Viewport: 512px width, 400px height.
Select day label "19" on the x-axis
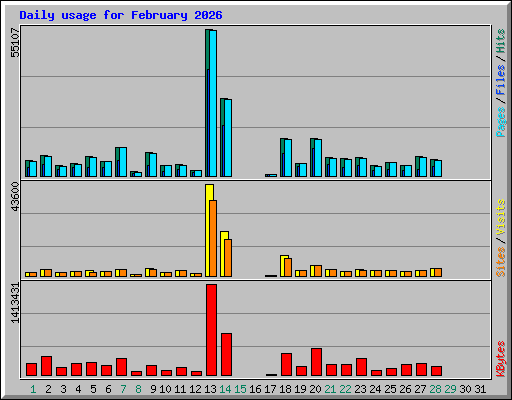click(300, 389)
